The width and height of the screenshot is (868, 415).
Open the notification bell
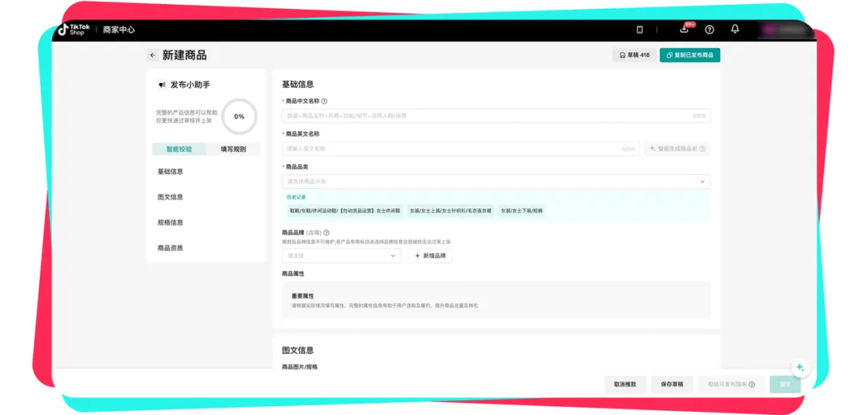(735, 29)
